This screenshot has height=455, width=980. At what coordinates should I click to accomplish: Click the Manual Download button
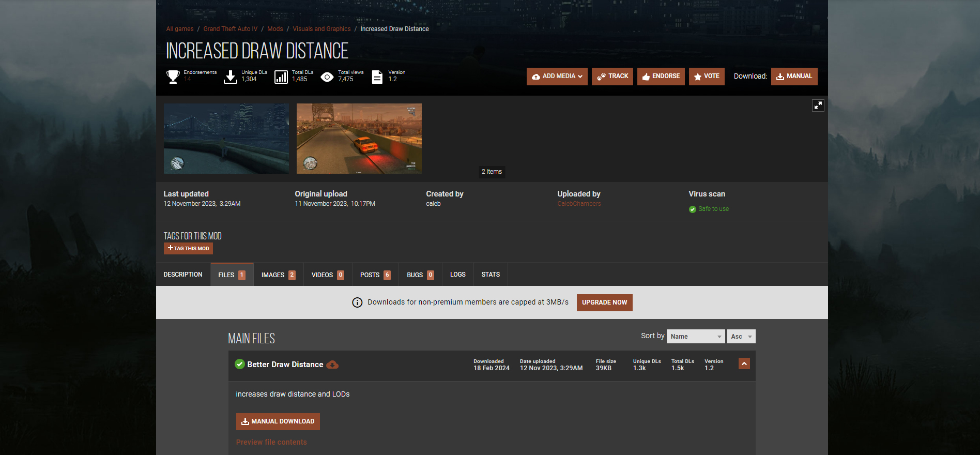click(x=278, y=421)
